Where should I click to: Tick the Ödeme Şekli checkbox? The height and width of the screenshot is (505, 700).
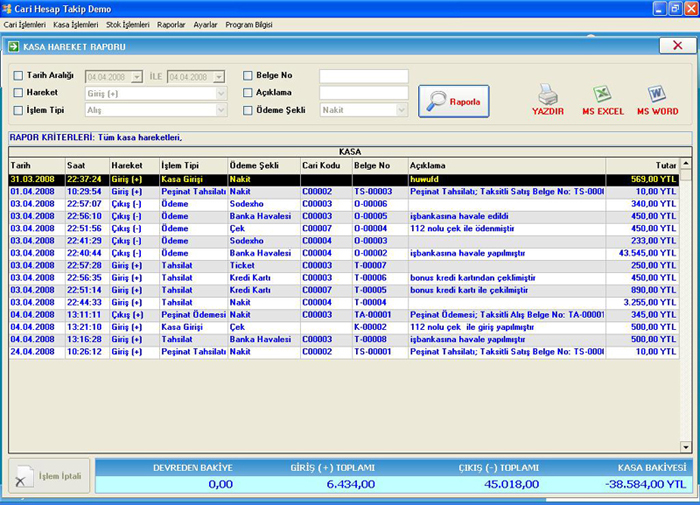(x=247, y=110)
